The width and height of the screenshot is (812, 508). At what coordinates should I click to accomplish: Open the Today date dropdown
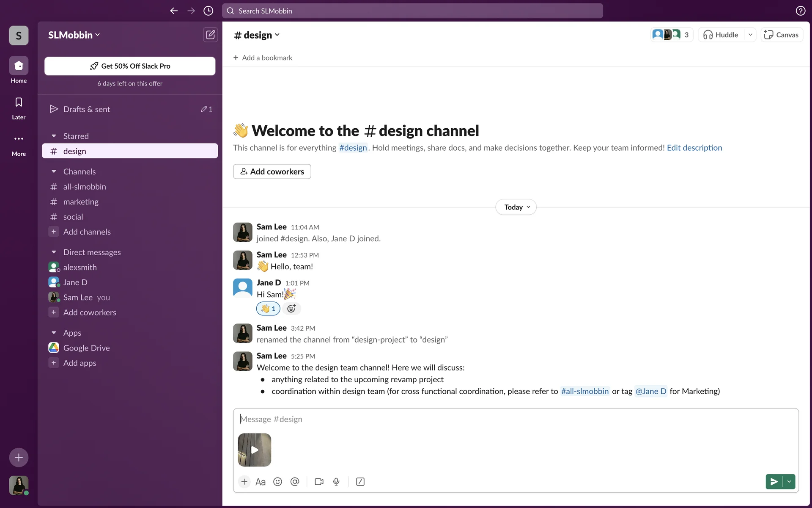(x=516, y=207)
